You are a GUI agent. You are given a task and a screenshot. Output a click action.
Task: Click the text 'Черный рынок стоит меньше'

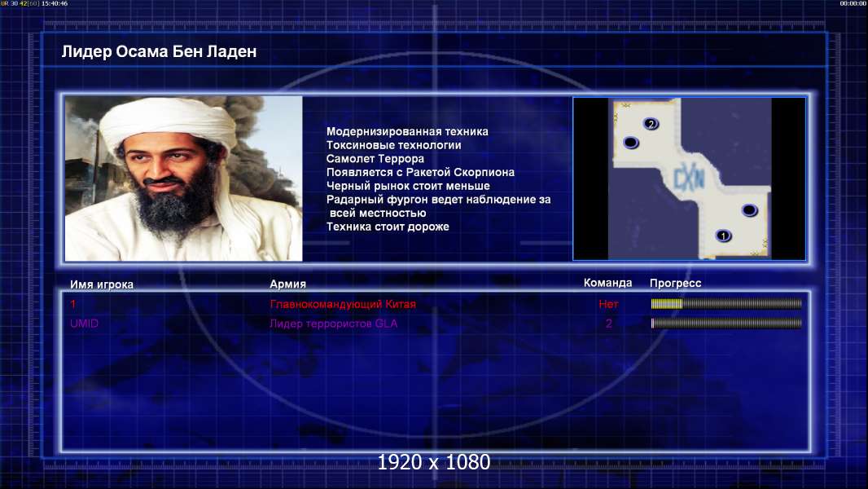[x=408, y=186]
